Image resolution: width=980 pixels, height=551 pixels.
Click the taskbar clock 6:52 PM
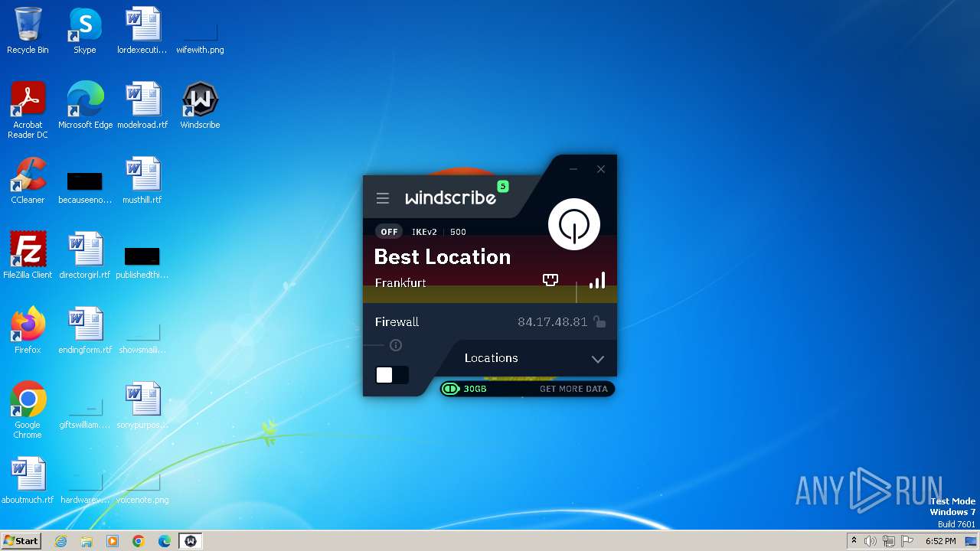940,541
